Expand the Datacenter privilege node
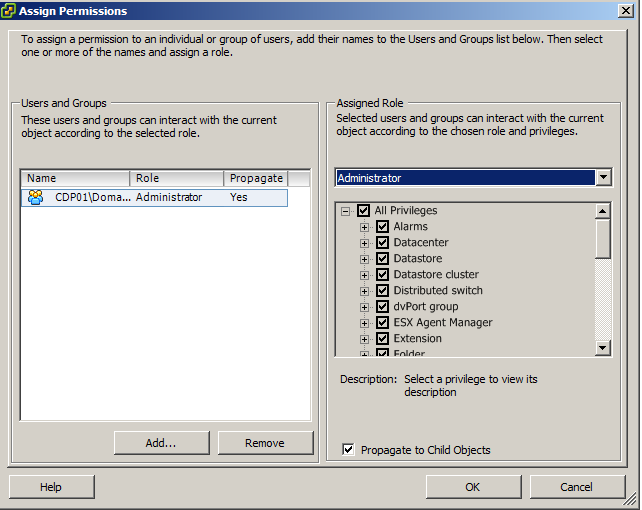 [365, 243]
